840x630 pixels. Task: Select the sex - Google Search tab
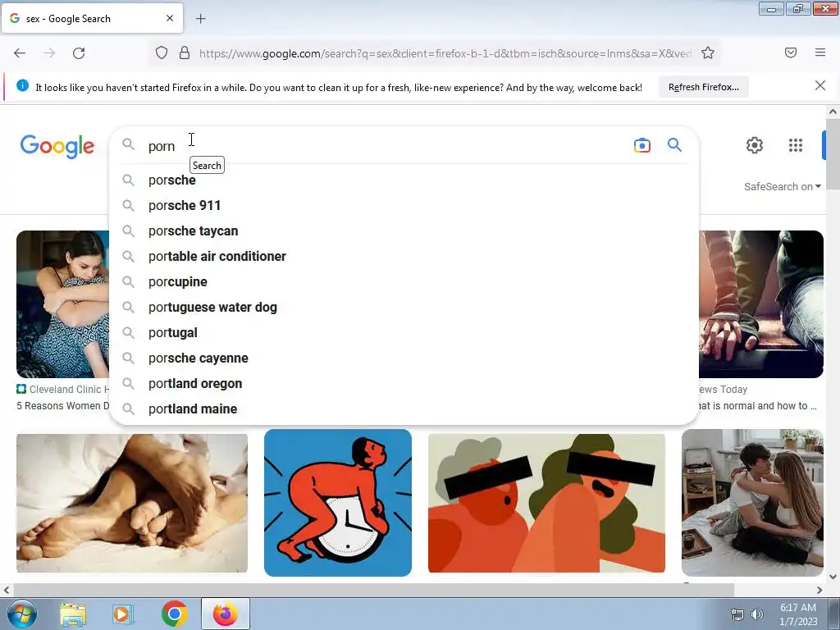coord(92,19)
